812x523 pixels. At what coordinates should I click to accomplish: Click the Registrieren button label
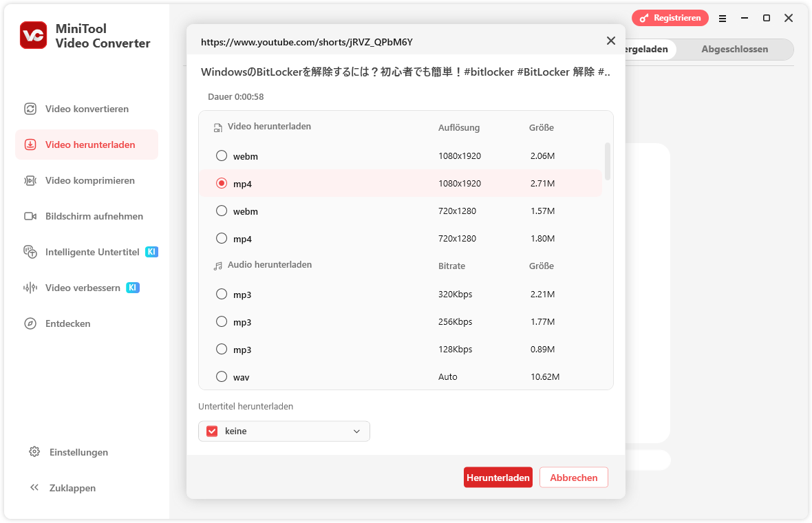(677, 18)
